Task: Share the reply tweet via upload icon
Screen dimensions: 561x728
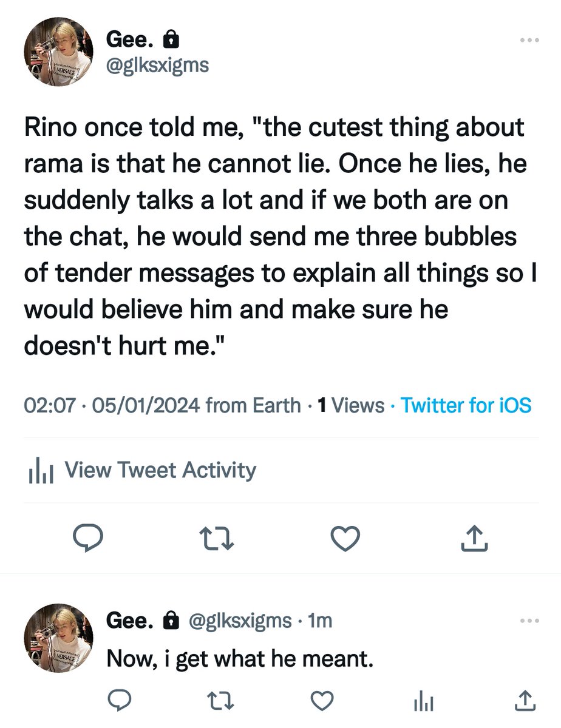Action: 525,701
